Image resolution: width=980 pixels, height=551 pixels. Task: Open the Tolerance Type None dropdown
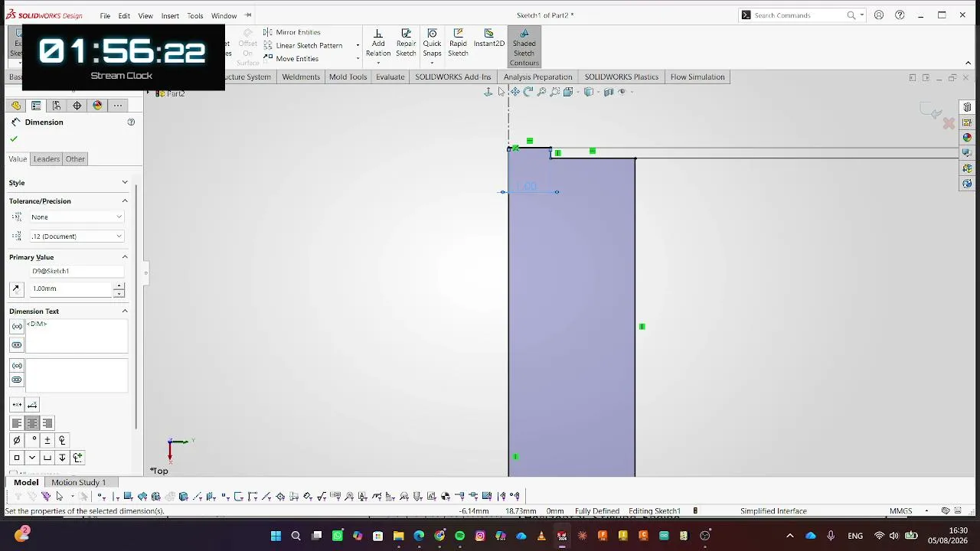[x=76, y=217]
